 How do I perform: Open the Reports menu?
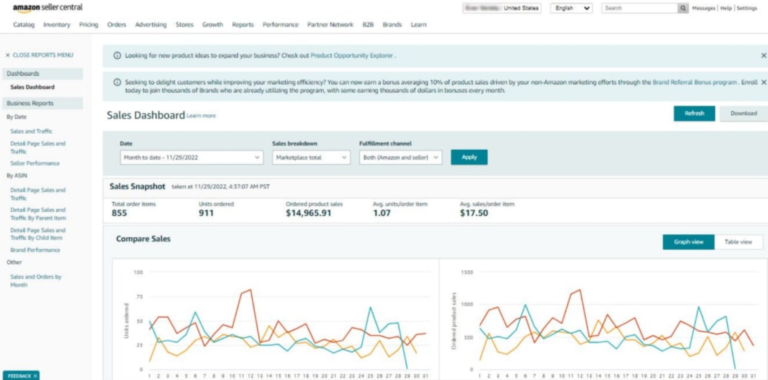click(x=242, y=24)
